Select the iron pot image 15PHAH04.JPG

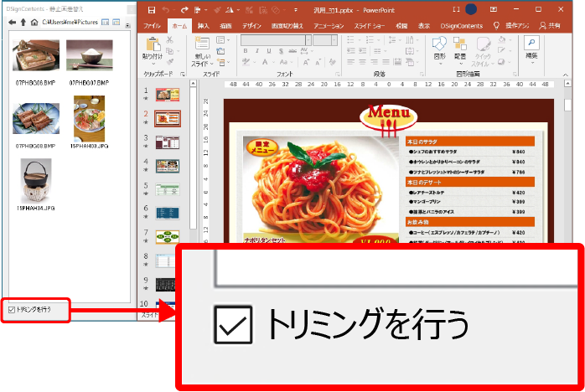[36, 181]
